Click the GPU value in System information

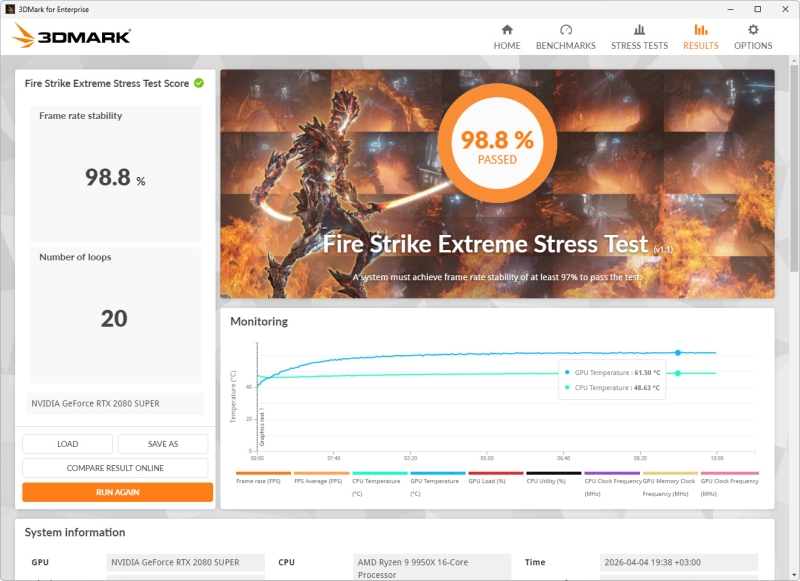coord(185,562)
